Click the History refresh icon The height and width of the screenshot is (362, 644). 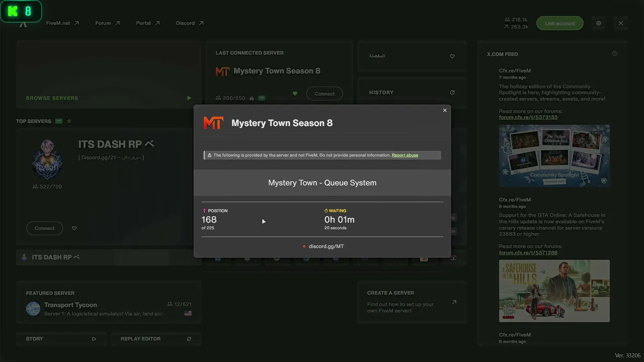(x=452, y=93)
